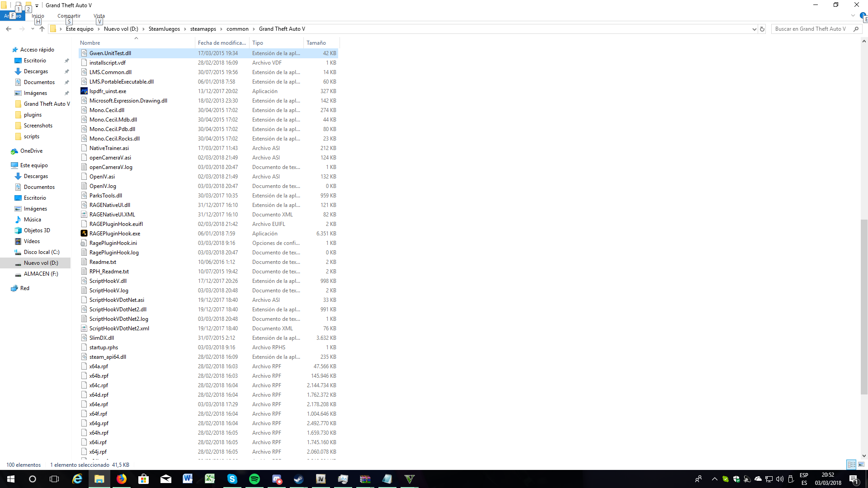Click the Refresh button in address bar
The width and height of the screenshot is (868, 488).
762,29
